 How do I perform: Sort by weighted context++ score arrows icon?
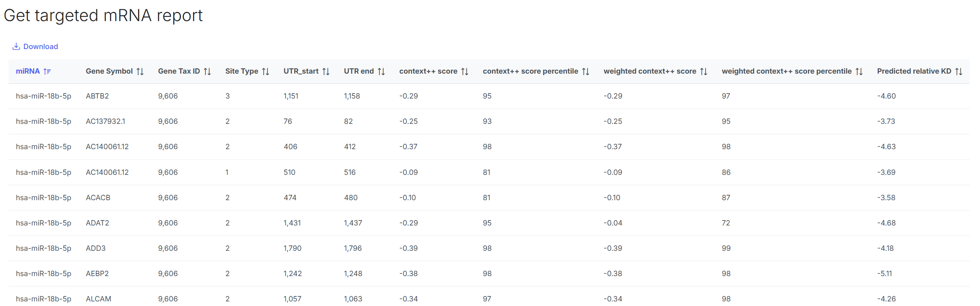704,71
